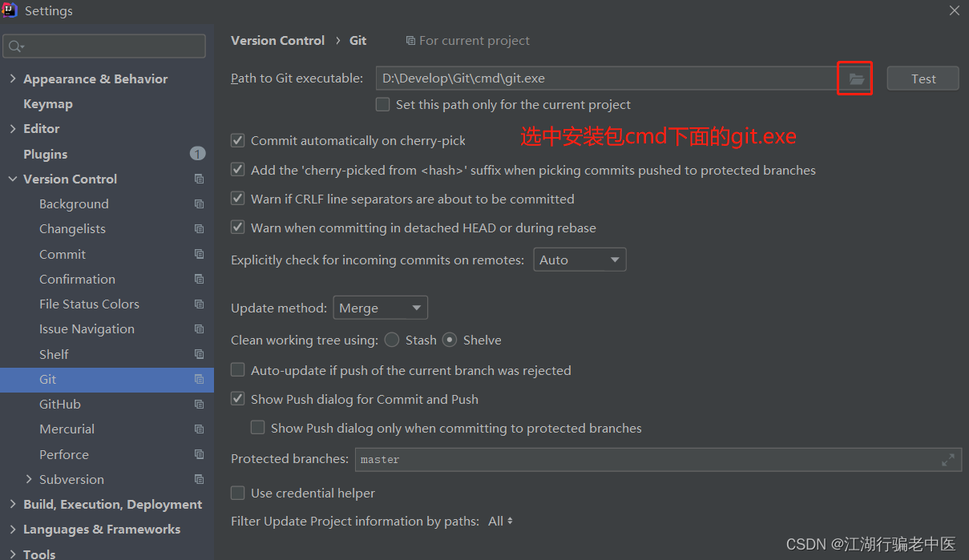Image resolution: width=969 pixels, height=560 pixels.
Task: Click the expand icon in Protected branches field
Action: [x=948, y=460]
